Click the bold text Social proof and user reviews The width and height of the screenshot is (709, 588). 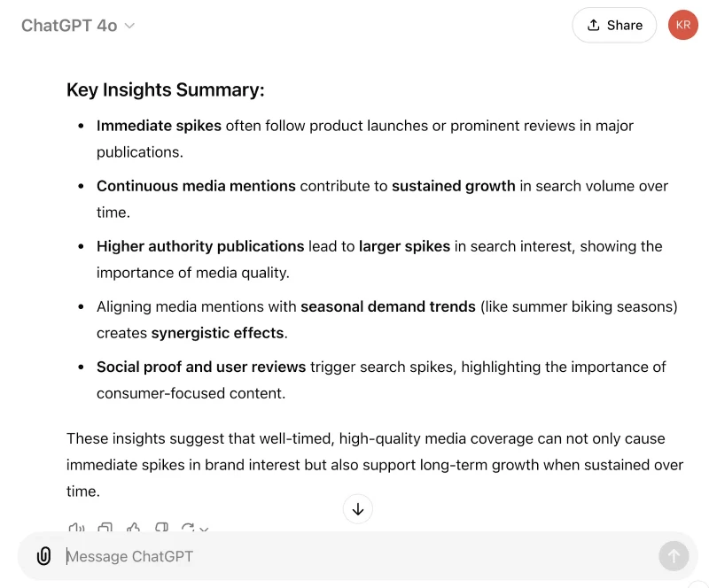click(201, 367)
